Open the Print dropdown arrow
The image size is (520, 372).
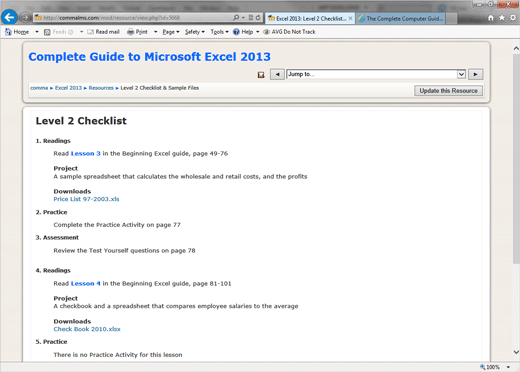[x=155, y=32]
